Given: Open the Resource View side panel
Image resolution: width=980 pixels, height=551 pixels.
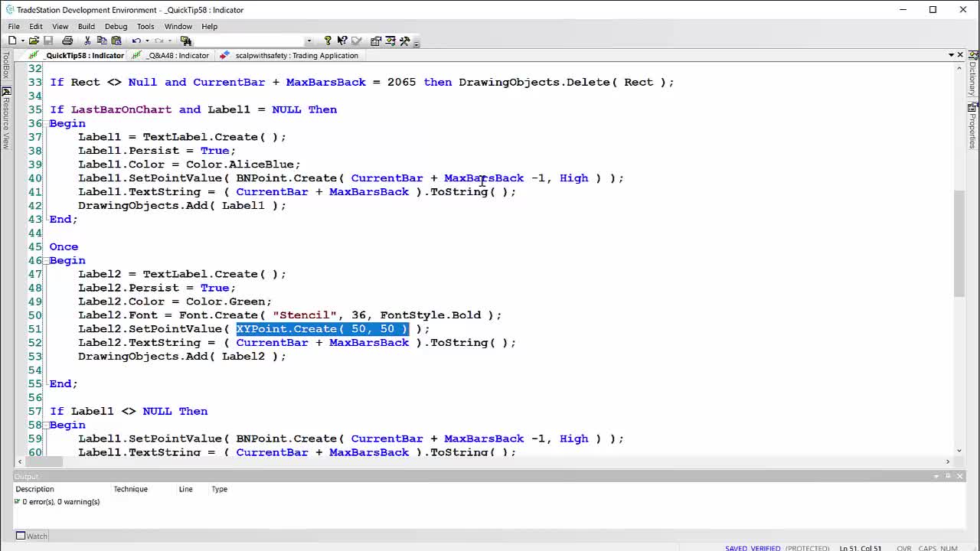Looking at the screenshot, I should (6, 119).
